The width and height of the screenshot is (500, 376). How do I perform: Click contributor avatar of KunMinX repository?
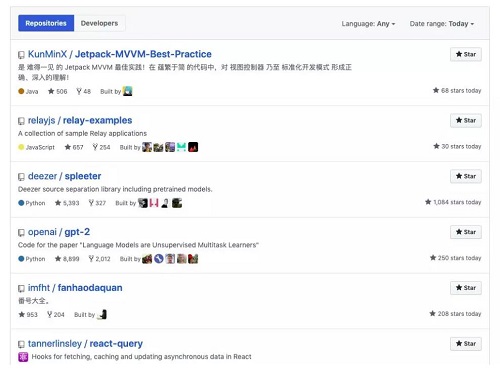pos(128,91)
